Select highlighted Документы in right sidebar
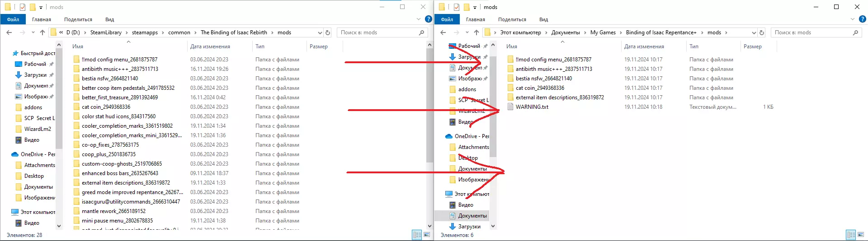Image resolution: width=868 pixels, height=241 pixels. point(472,216)
